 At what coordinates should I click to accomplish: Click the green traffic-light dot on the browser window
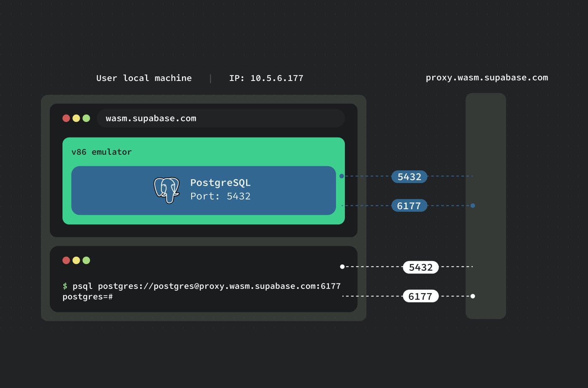87,118
